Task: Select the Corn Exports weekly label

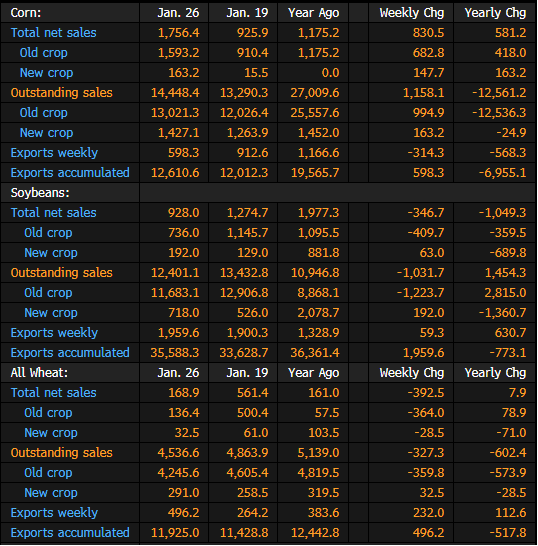Action: tap(54, 153)
